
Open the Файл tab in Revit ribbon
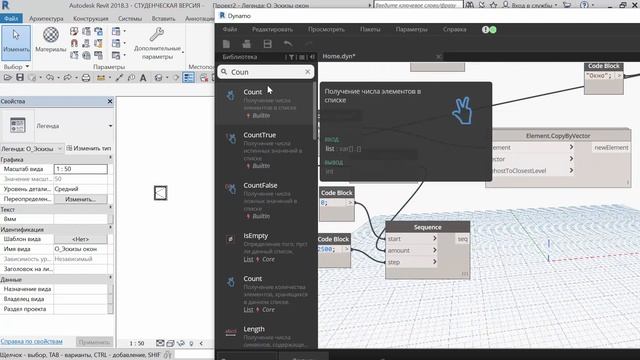(x=11, y=19)
